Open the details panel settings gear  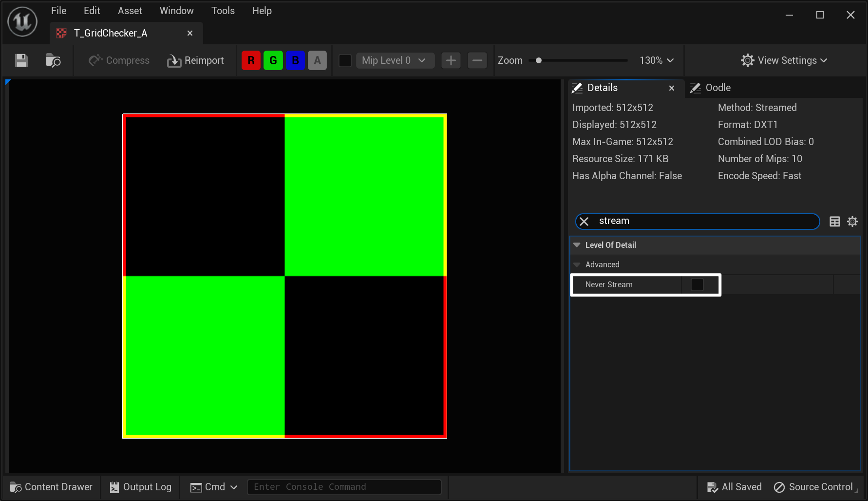pyautogui.click(x=852, y=222)
